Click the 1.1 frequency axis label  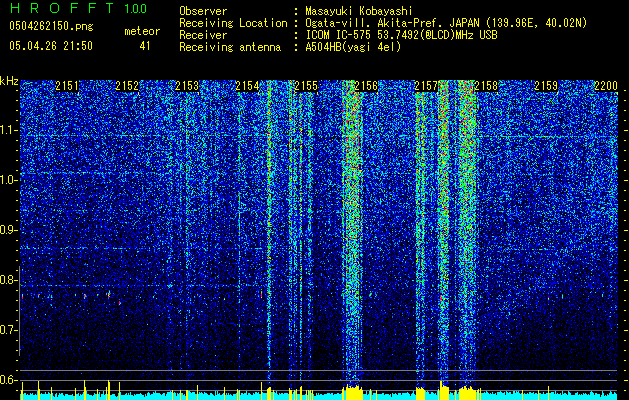[9, 130]
